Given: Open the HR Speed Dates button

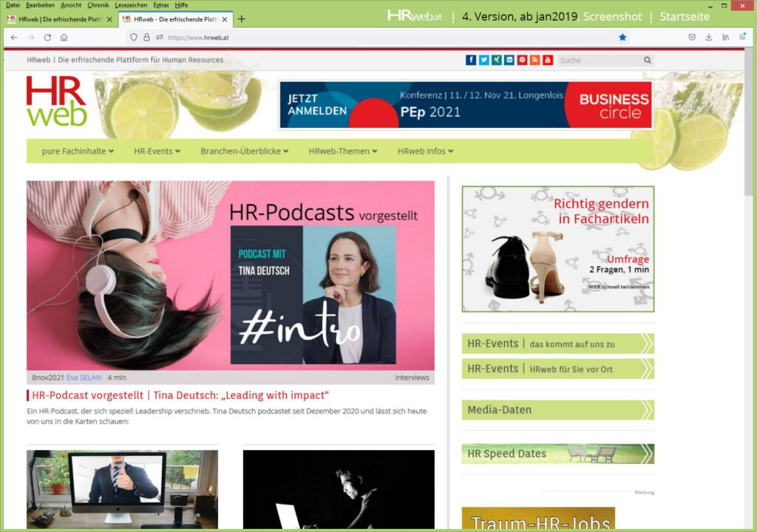Looking at the screenshot, I should point(558,454).
